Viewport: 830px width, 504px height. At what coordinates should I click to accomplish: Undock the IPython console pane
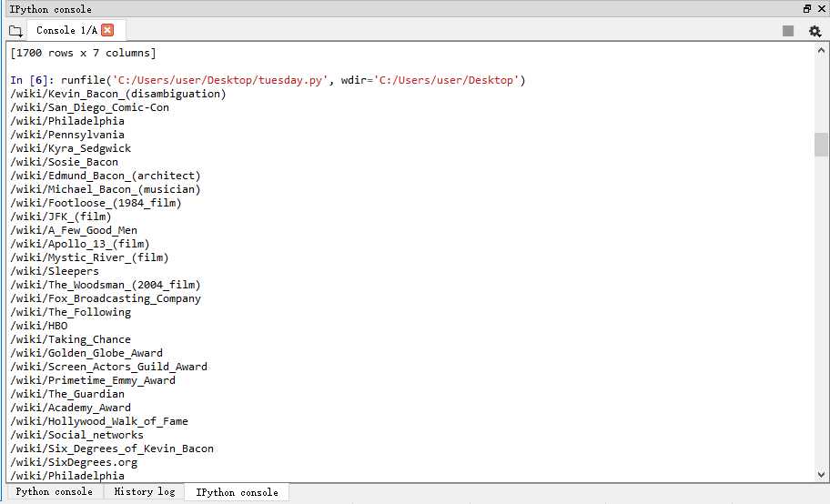click(x=807, y=8)
